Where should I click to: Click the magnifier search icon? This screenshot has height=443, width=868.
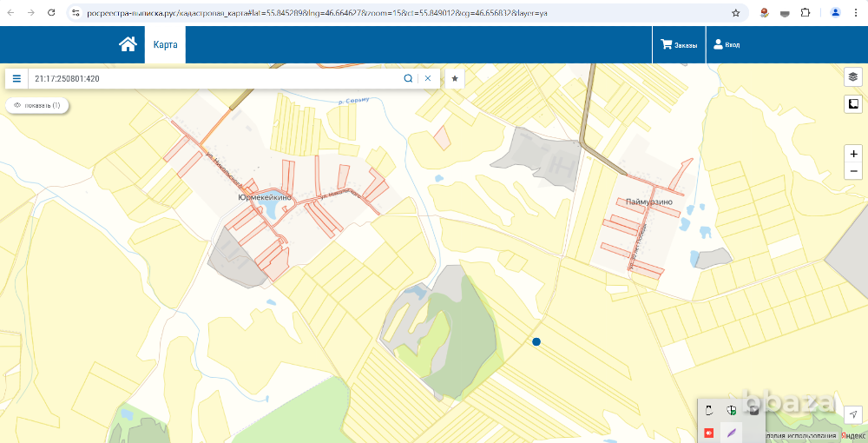coord(408,78)
